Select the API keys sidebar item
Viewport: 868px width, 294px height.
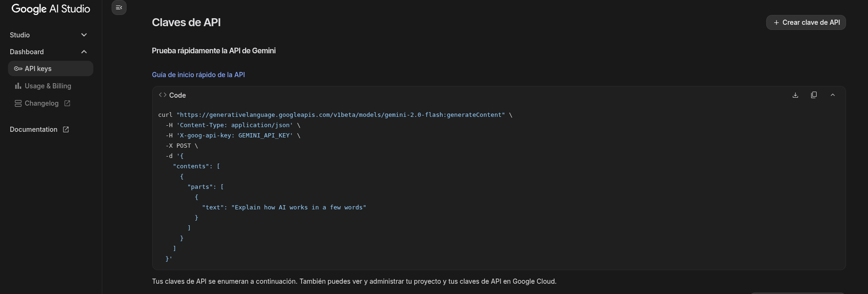(x=38, y=69)
